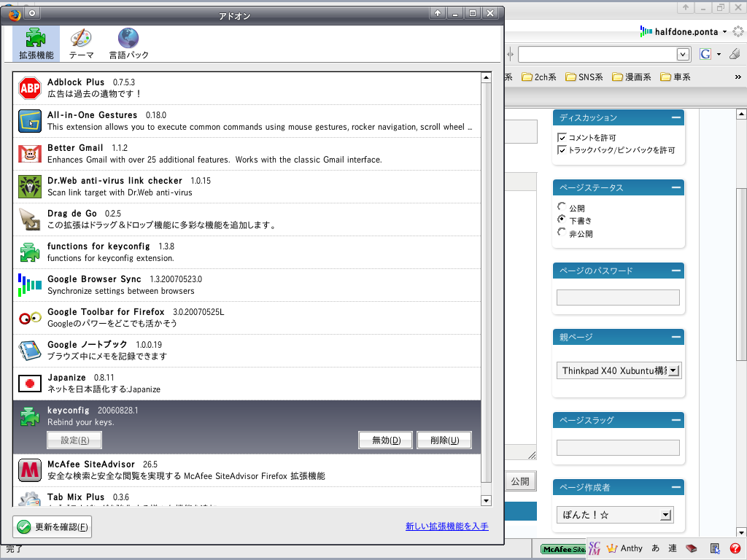747x560 pixels.
Task: Click the Browser Sync icon beside halfdone.ponta
Action: pyautogui.click(x=646, y=31)
